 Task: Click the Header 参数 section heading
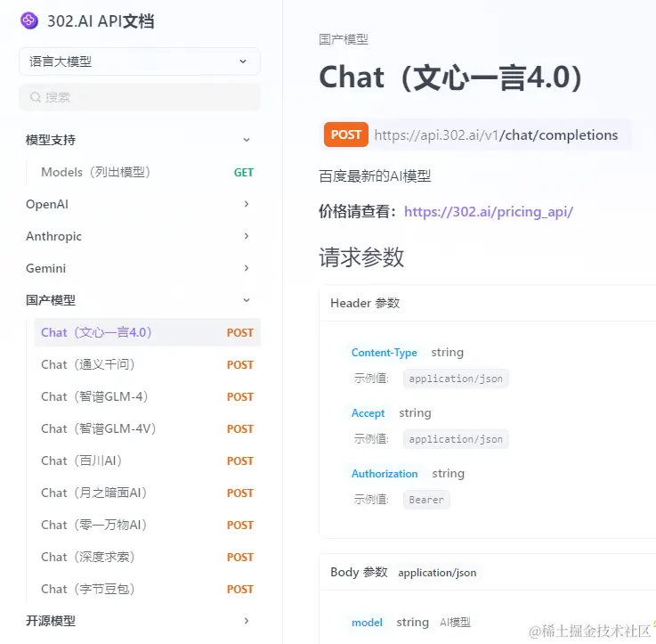365,303
